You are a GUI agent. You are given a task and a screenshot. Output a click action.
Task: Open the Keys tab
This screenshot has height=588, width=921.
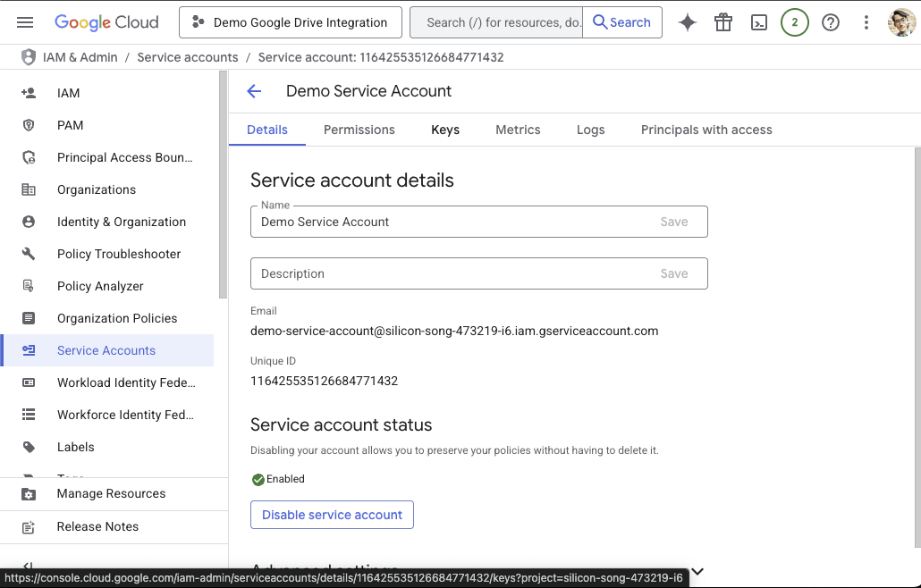[x=445, y=130]
